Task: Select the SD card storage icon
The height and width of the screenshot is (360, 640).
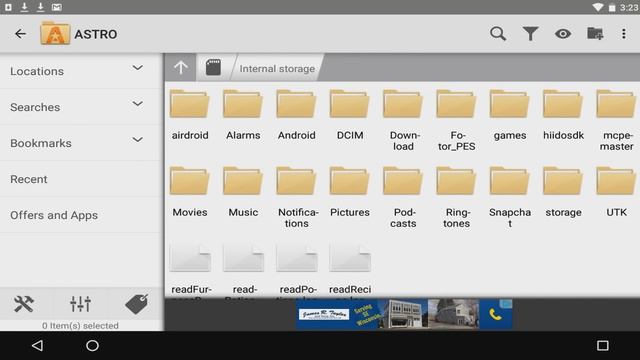Action: tap(213, 67)
